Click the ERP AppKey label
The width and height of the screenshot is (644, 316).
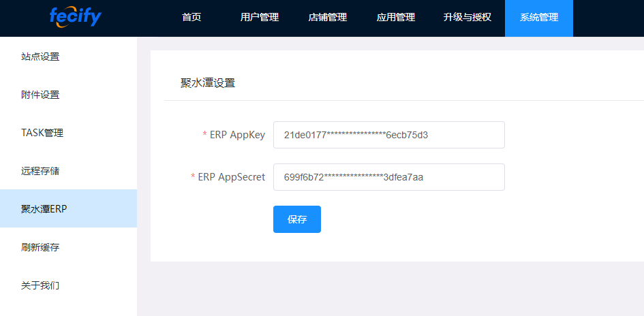237,135
